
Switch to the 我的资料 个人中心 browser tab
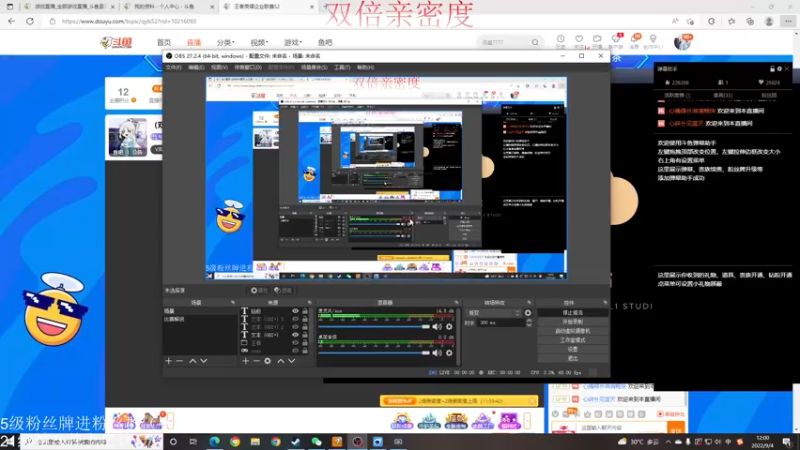pyautogui.click(x=164, y=7)
